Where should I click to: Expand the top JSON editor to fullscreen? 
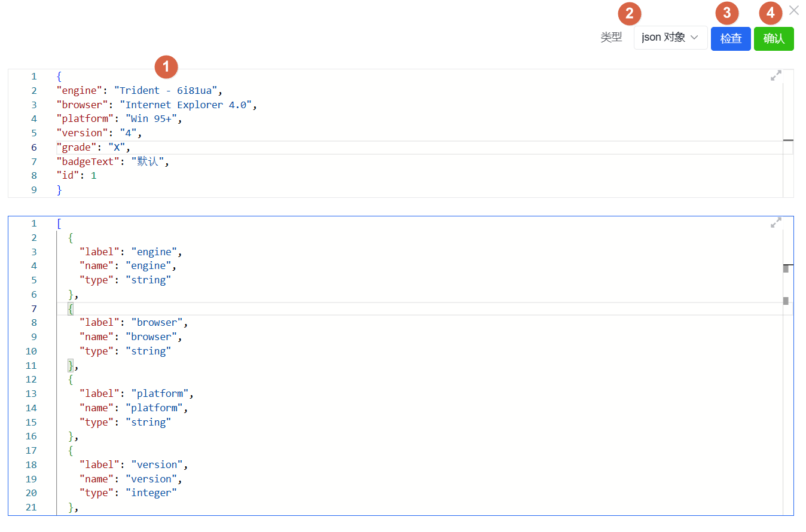pyautogui.click(x=776, y=76)
